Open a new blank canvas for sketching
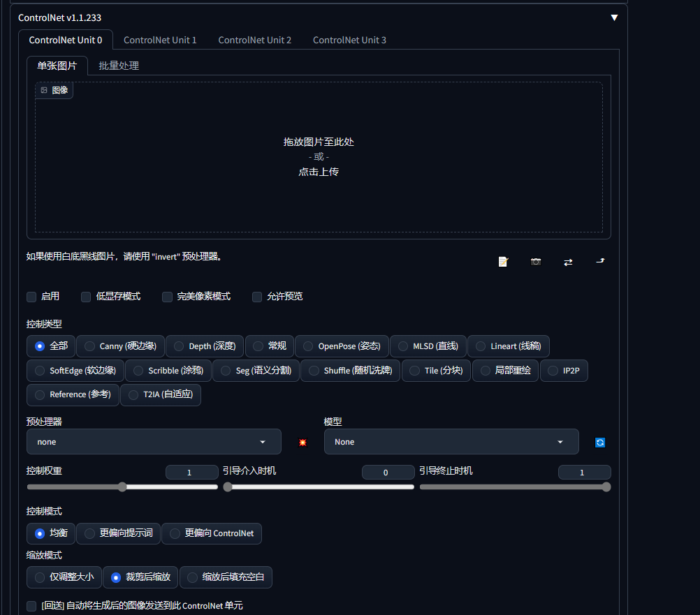700x615 pixels. (502, 262)
